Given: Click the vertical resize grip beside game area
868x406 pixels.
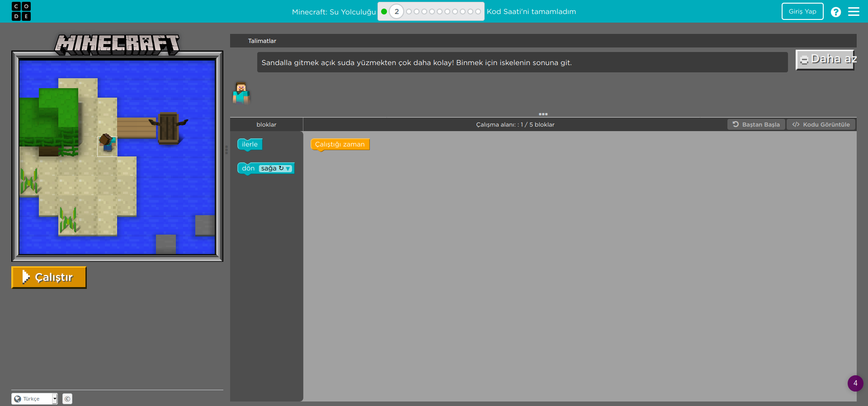Looking at the screenshot, I should coord(226,150).
